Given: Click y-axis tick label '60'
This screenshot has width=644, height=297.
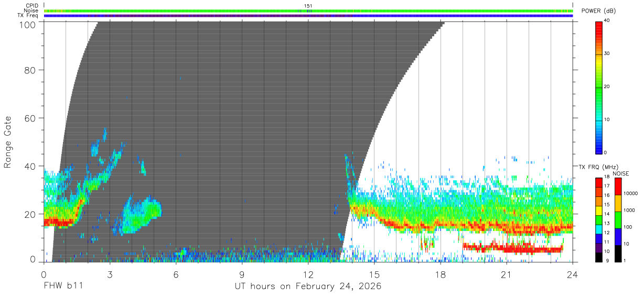Looking at the screenshot, I should pos(31,118).
